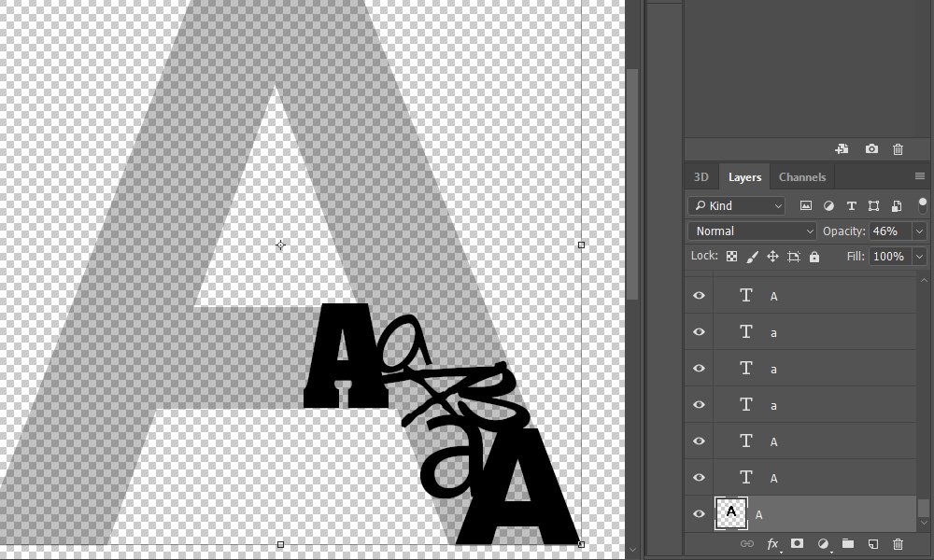Hide 'A' text layer directly below lowercase layers
934x560 pixels.
pos(700,441)
